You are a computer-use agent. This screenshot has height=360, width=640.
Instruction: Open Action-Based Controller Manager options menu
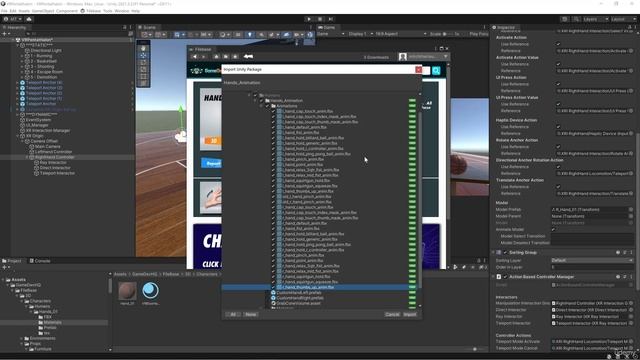point(631,277)
